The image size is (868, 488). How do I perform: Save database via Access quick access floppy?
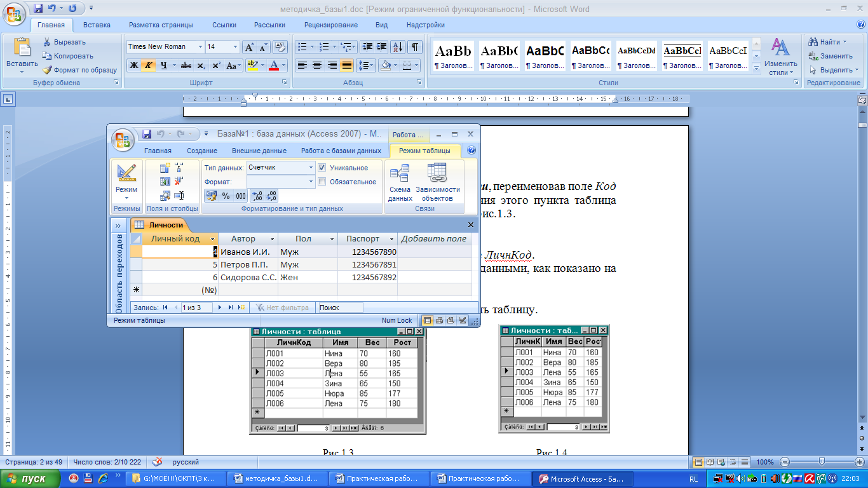click(x=147, y=134)
